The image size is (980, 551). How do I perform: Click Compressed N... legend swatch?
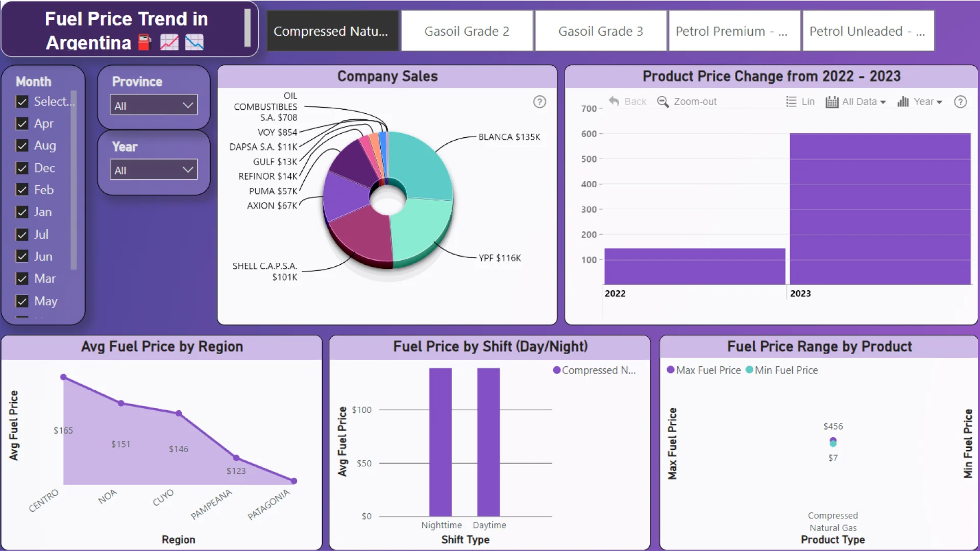tap(557, 370)
